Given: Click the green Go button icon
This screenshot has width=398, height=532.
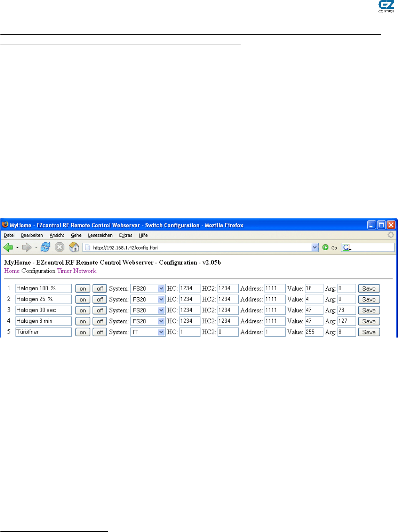Looking at the screenshot, I should point(325,247).
